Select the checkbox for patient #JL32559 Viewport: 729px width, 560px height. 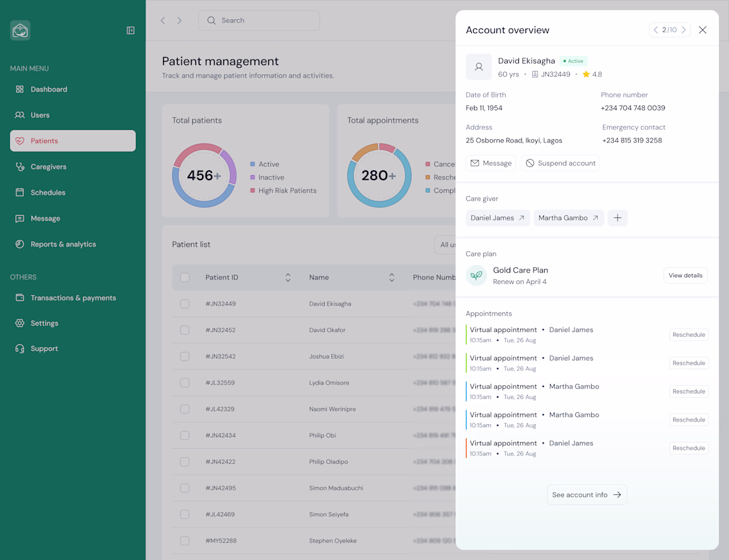(185, 383)
